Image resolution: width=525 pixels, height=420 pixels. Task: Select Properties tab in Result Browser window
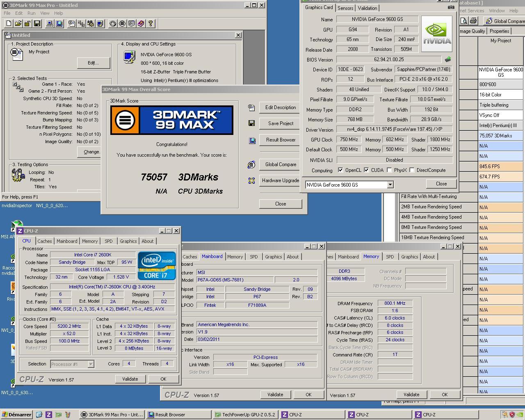point(499,31)
